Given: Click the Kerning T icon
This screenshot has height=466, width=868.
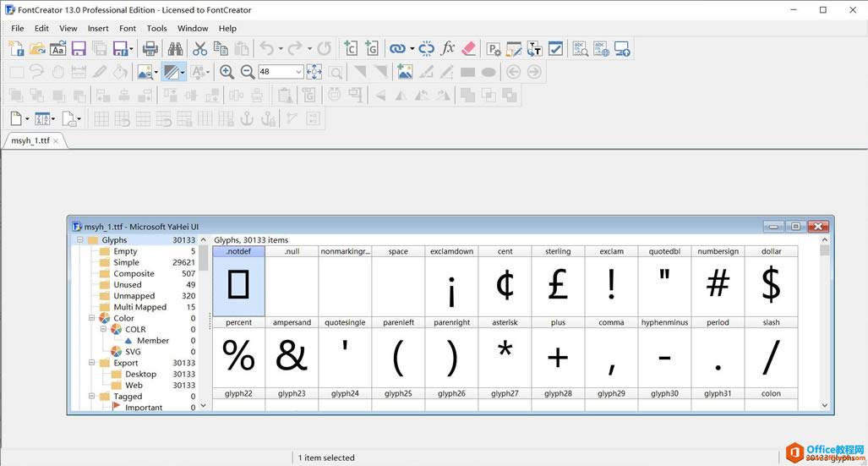Looking at the screenshot, I should (x=534, y=49).
